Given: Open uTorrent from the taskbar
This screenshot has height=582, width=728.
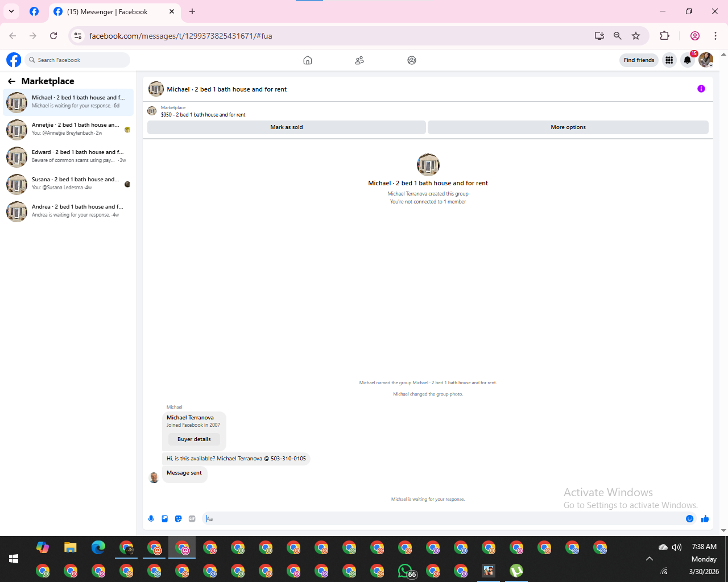Looking at the screenshot, I should click(x=516, y=571).
